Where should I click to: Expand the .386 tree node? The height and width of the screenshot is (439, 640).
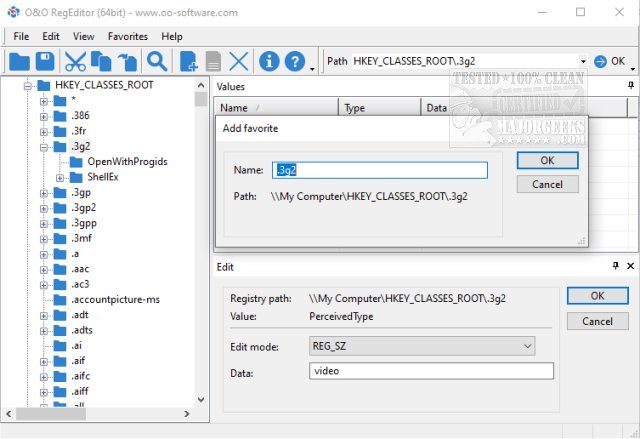(44, 117)
